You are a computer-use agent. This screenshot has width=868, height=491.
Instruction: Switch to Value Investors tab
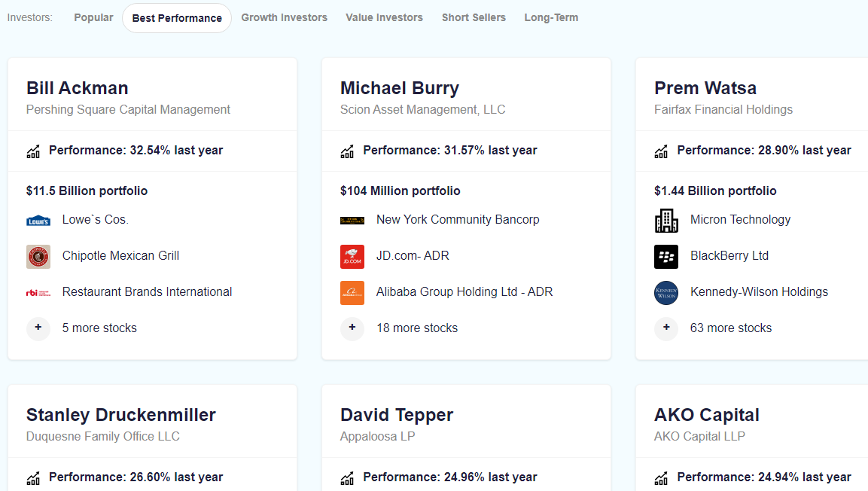coord(384,18)
